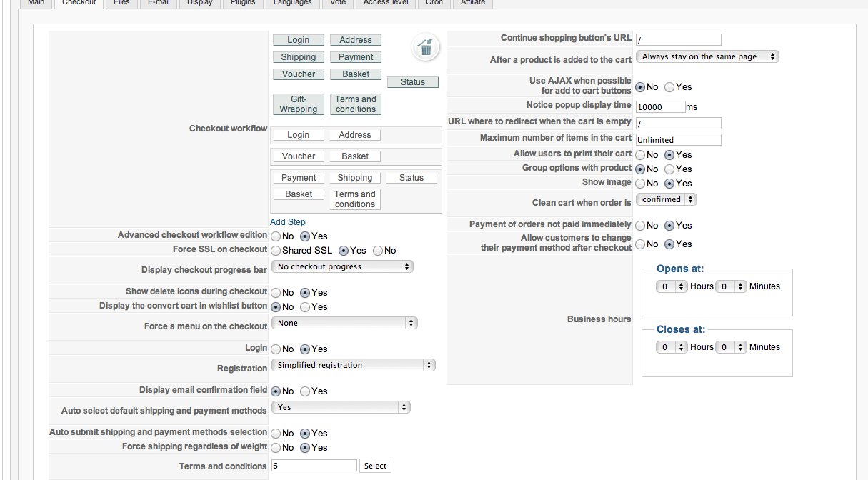868x480 pixels.
Task: Click the Notice popup display time field
Action: [660, 107]
